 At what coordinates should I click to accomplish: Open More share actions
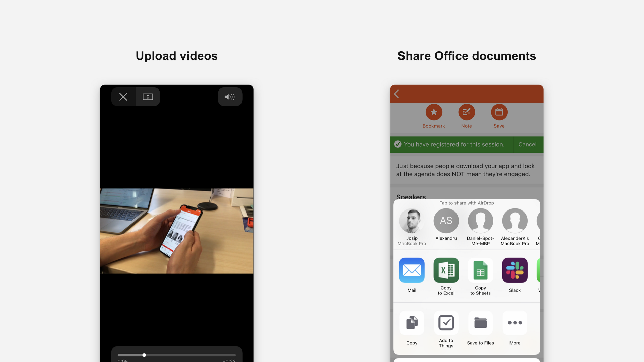point(515,323)
